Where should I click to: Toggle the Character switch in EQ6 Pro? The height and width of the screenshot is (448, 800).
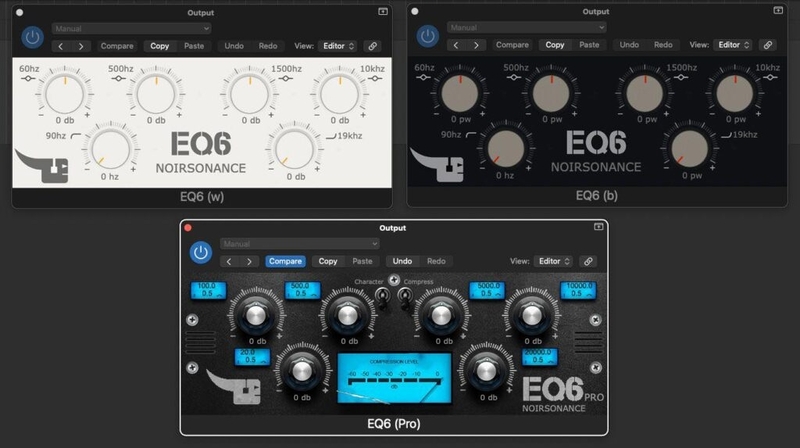(383, 296)
